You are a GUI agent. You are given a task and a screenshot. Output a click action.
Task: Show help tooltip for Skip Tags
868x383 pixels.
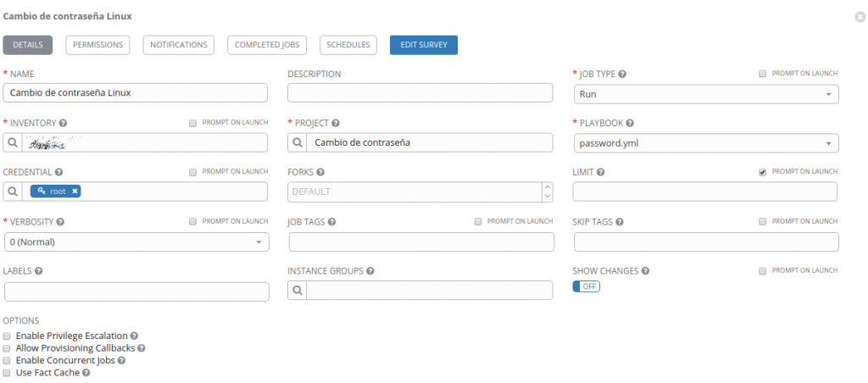click(620, 222)
